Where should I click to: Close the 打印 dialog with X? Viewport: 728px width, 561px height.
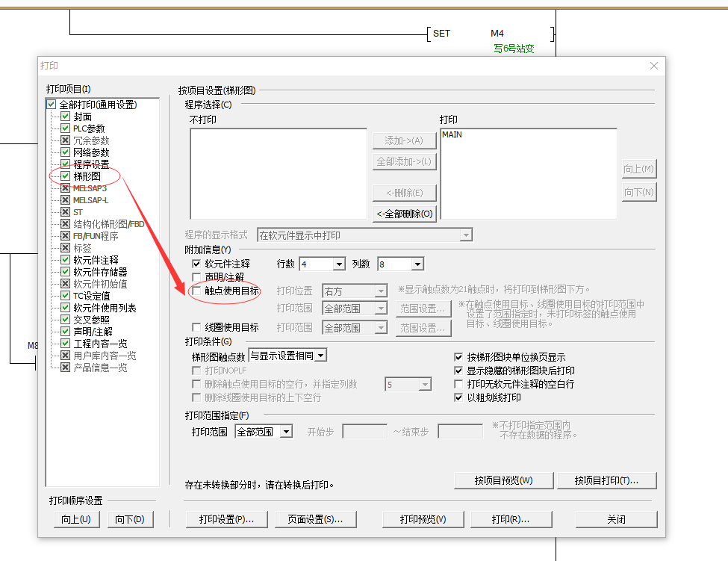click(x=654, y=66)
